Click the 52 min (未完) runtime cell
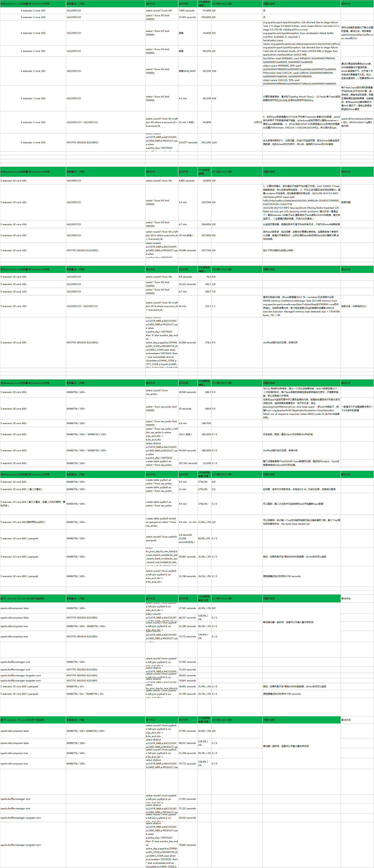The image size is (374, 868). click(x=187, y=122)
